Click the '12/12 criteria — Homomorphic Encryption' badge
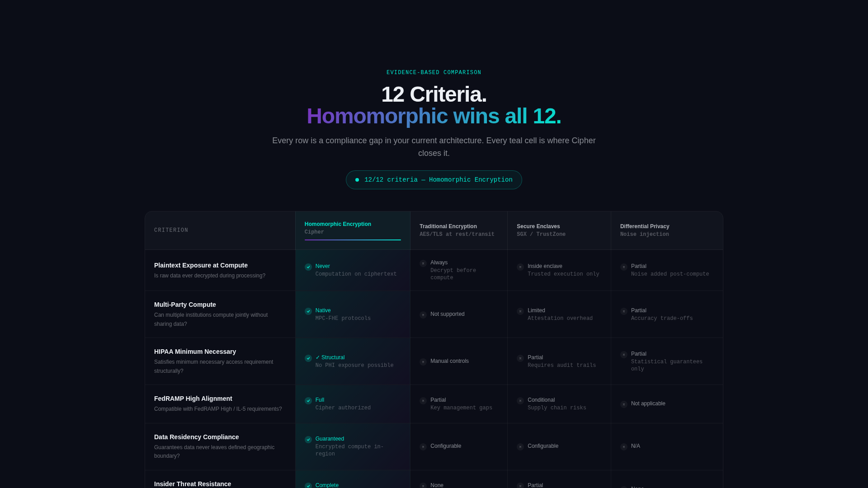This screenshot has width=868, height=488. click(434, 180)
